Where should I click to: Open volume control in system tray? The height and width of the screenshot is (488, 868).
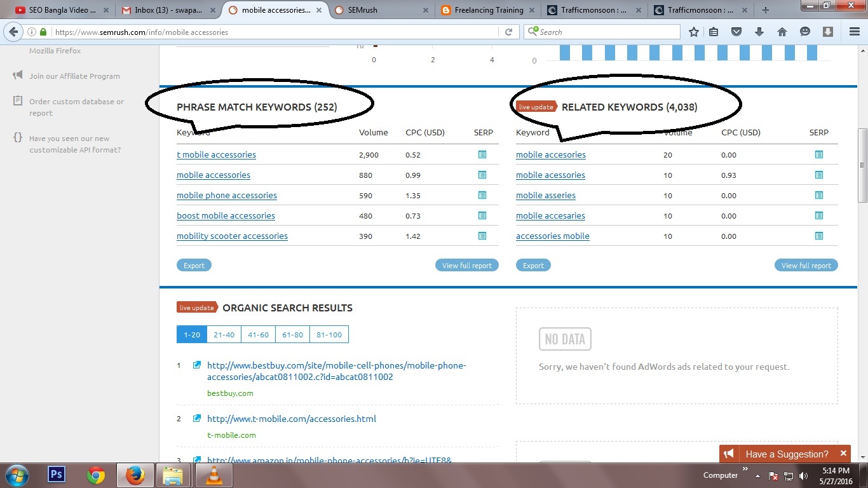803,475
